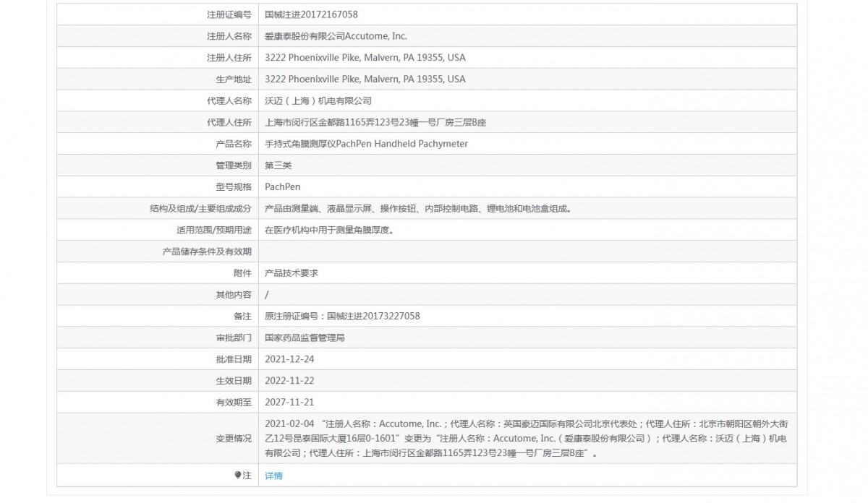Viewport: 868px width, 503px height.
Task: Click expiry date 2027-11-21
Action: pos(289,403)
